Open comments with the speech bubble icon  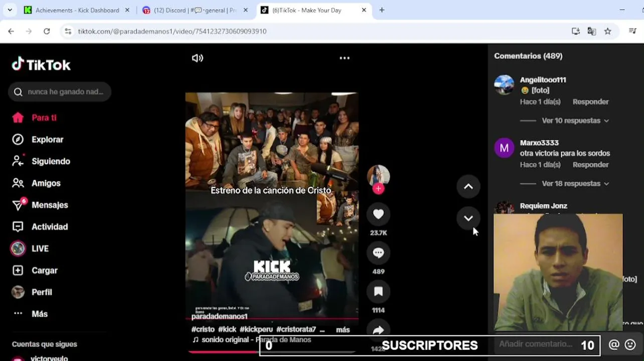(378, 253)
